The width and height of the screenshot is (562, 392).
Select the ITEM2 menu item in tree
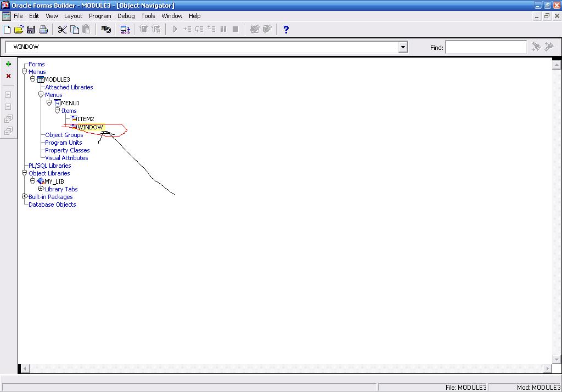86,119
